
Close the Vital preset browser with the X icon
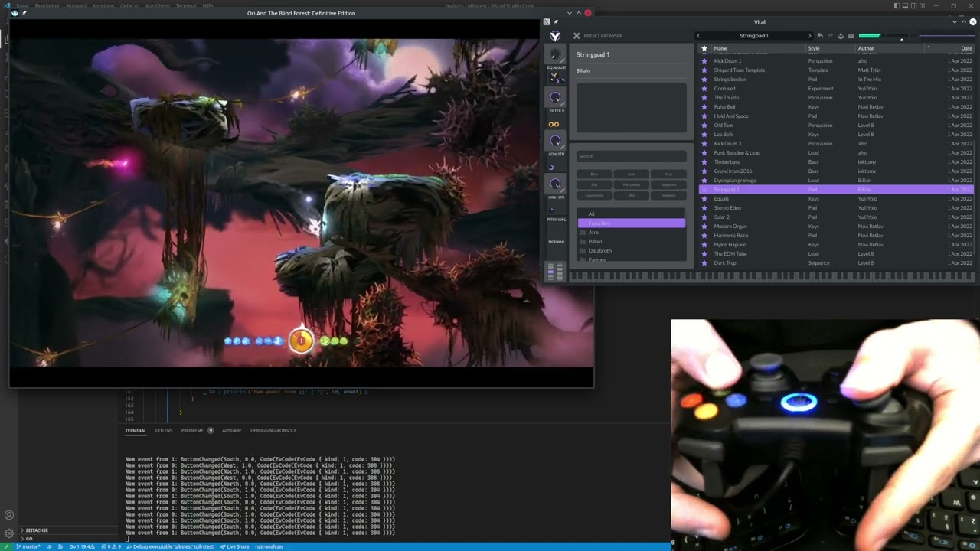(577, 36)
